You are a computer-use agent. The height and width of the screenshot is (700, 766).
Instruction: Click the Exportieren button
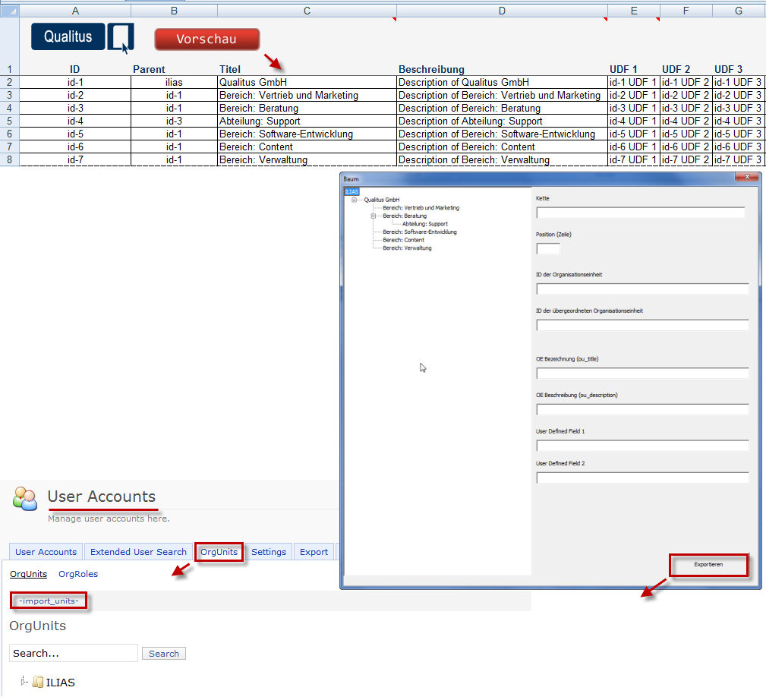pyautogui.click(x=708, y=565)
